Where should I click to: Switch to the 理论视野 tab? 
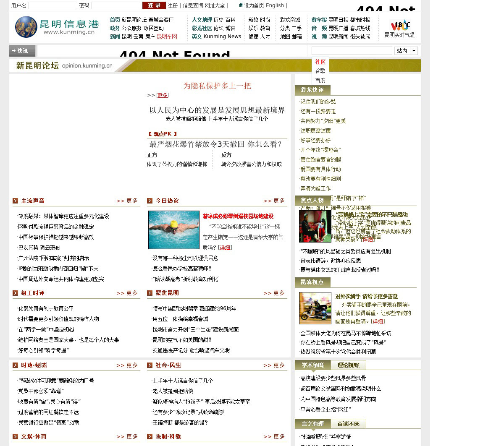click(348, 365)
